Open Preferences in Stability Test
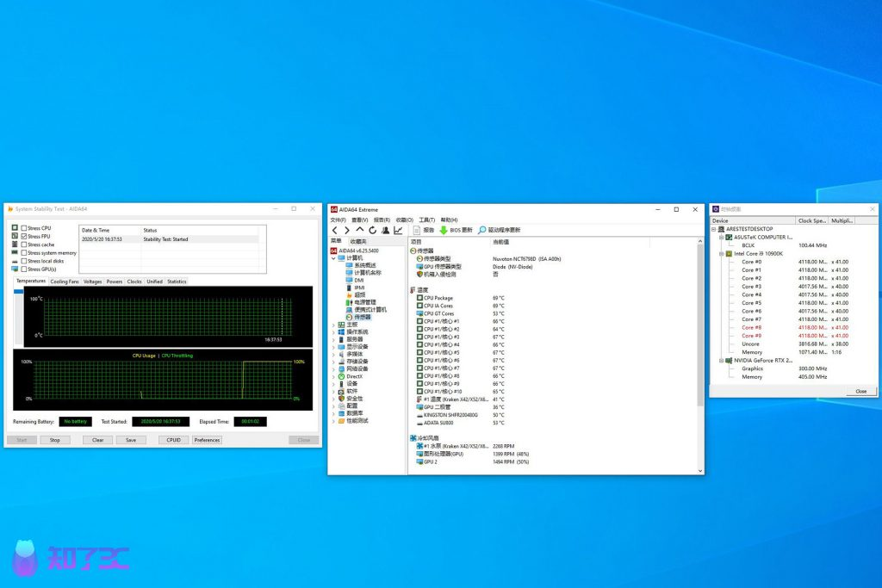Image resolution: width=882 pixels, height=588 pixels. pos(207,440)
